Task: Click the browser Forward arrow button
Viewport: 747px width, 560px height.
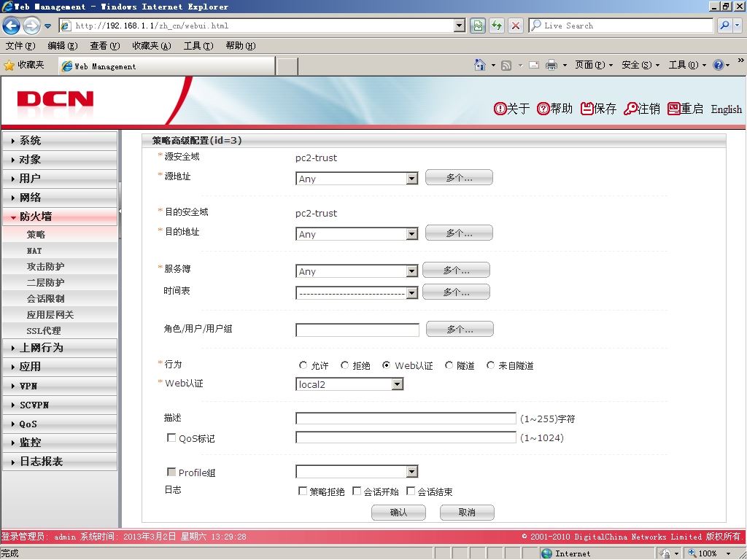Action: pyautogui.click(x=31, y=26)
